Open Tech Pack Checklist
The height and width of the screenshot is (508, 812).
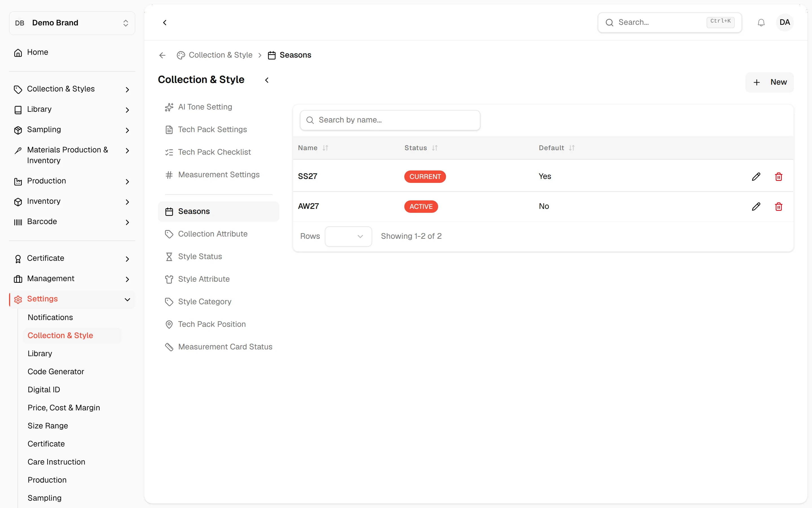tap(219, 152)
